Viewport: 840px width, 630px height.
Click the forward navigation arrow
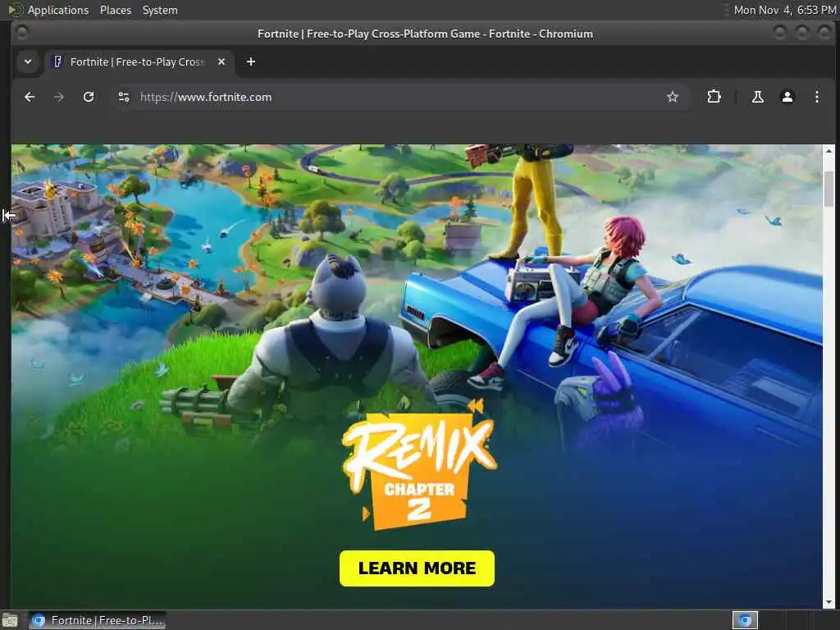coord(59,97)
